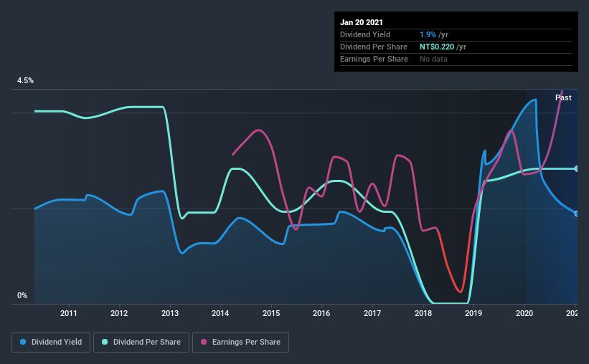Click the No data earnings value
This screenshot has width=589, height=364.
coord(433,59)
